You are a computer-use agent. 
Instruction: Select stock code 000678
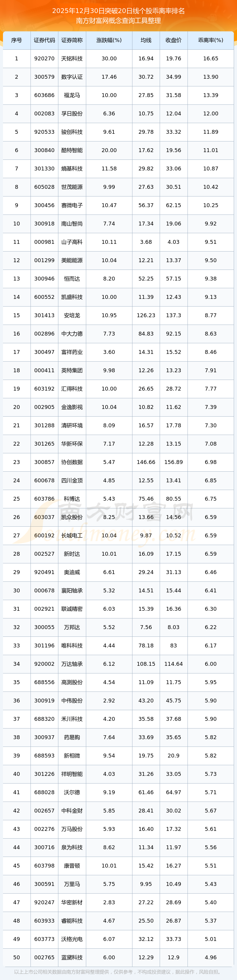[x=44, y=590]
